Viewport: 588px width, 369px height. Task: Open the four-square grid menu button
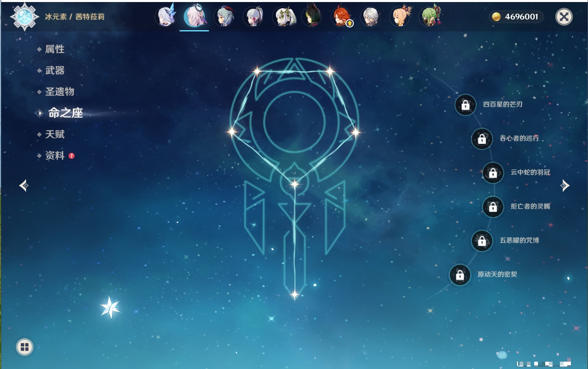(24, 347)
